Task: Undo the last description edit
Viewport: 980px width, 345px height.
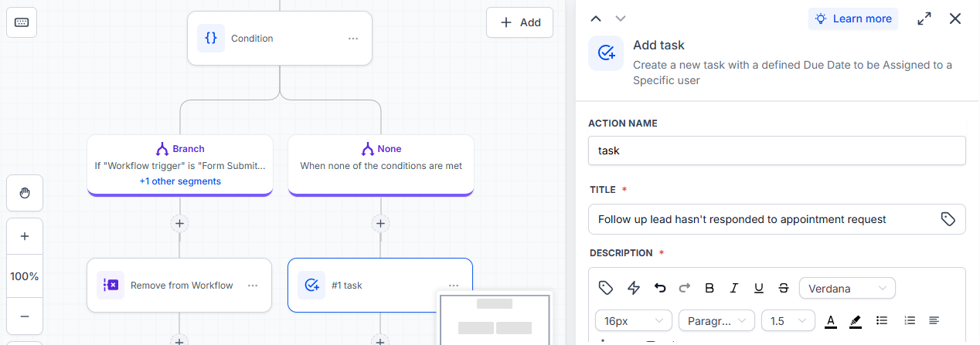Action: tap(660, 288)
